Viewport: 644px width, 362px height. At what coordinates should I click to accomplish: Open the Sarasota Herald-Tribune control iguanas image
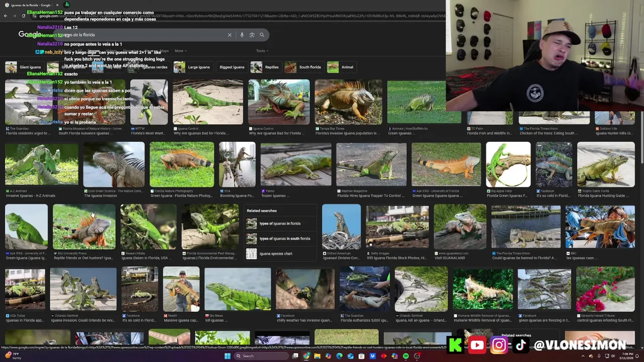click(605, 288)
